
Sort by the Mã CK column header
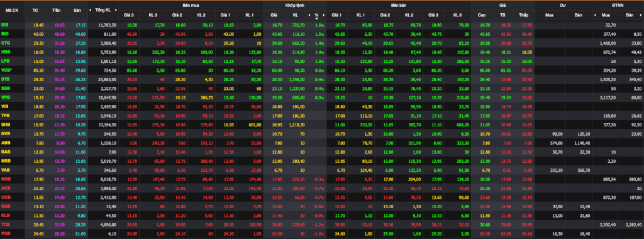click(x=11, y=10)
